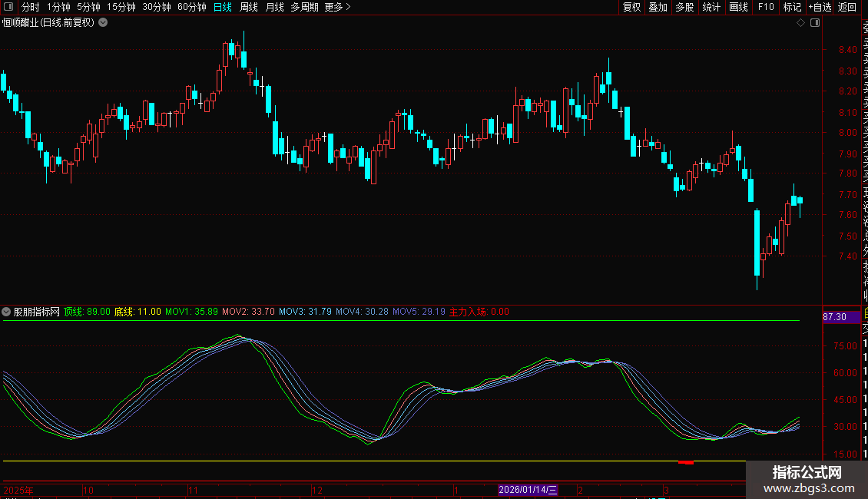Click the 标记 mark button
868x499 pixels.
click(x=792, y=7)
